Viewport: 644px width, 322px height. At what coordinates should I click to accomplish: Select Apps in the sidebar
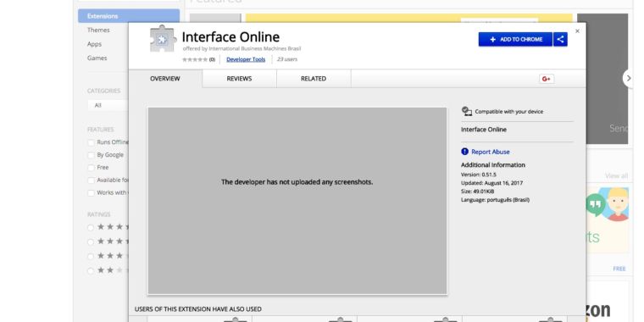[94, 44]
